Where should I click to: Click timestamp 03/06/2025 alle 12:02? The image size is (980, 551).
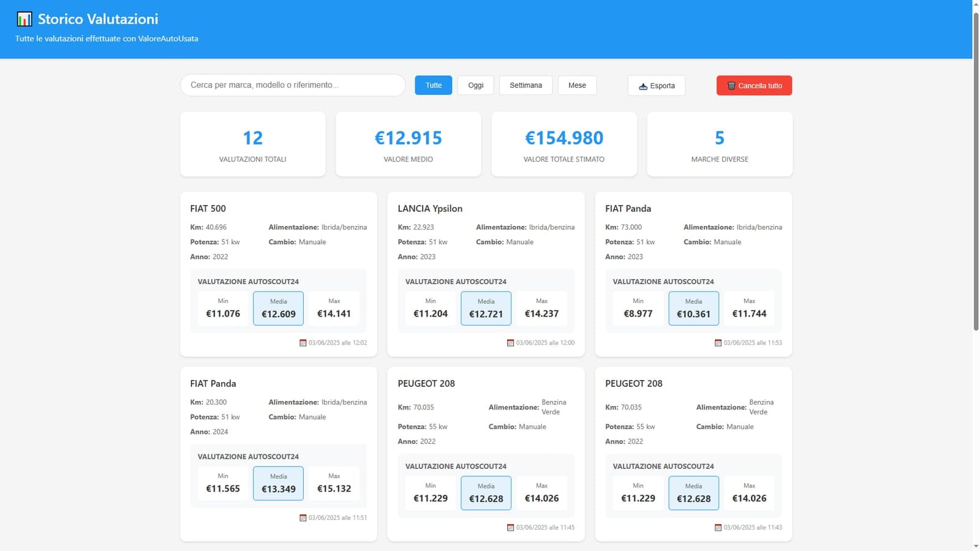pos(337,343)
